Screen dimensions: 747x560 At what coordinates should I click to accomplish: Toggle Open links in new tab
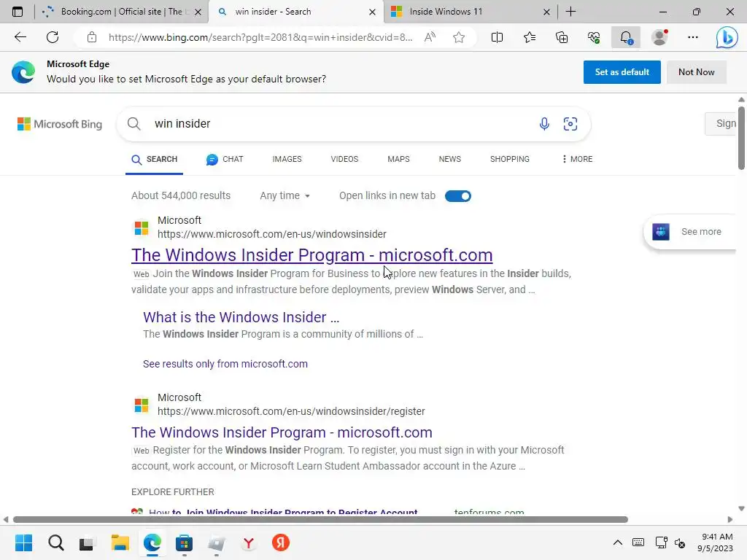[x=458, y=195]
